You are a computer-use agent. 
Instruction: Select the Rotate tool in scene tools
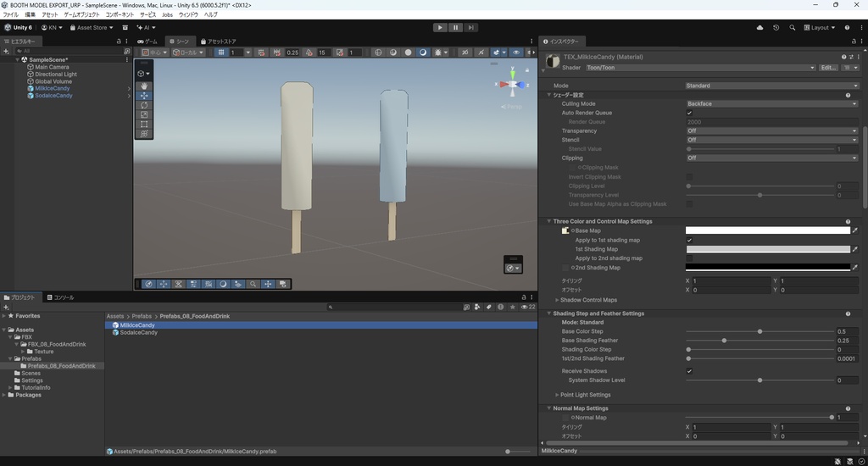(144, 105)
